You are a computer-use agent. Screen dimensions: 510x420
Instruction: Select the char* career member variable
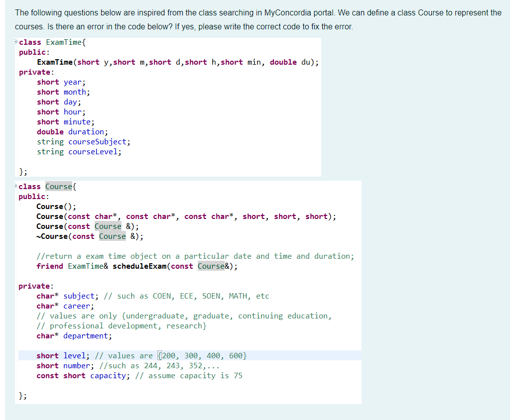pos(65,306)
